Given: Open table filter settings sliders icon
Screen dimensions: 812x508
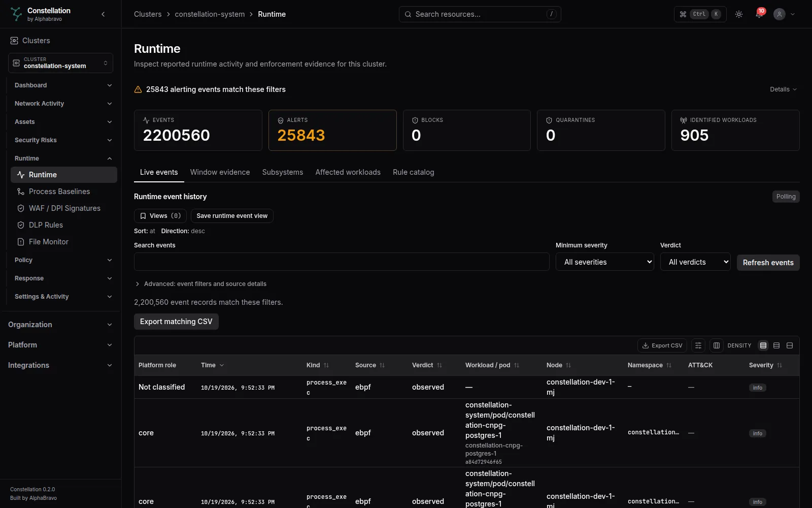Looking at the screenshot, I should [698, 345].
